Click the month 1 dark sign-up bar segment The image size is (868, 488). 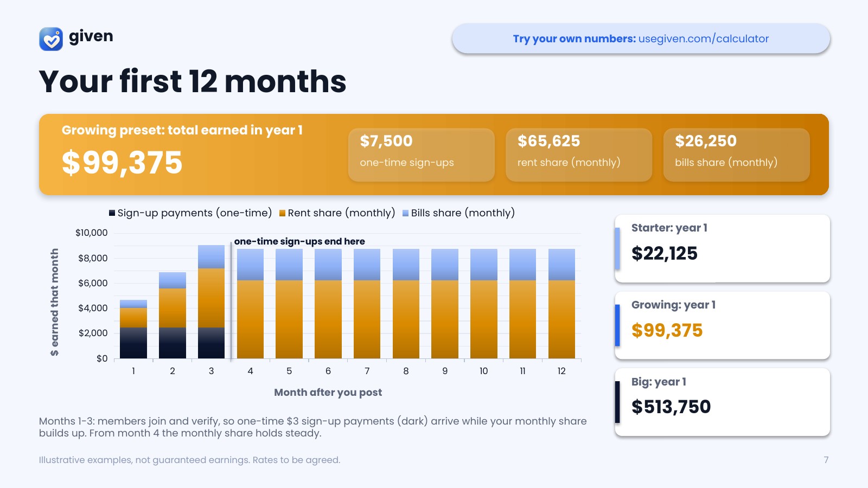pyautogui.click(x=133, y=343)
